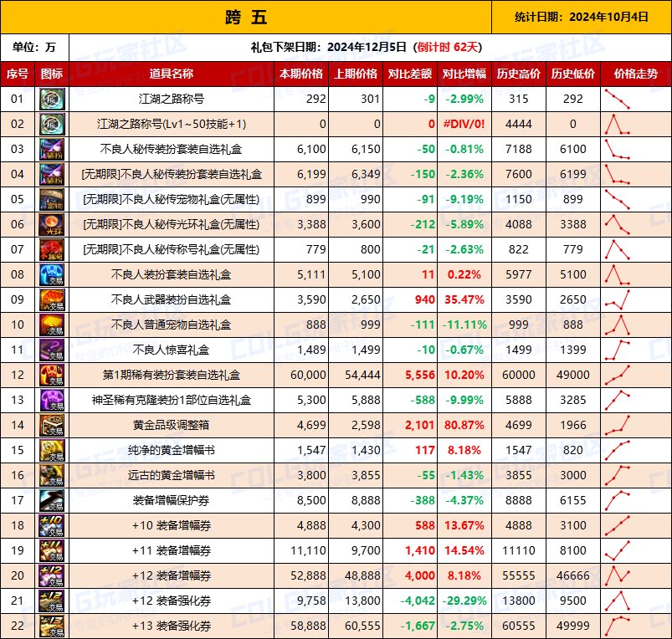Click the pet gift box icon in row 05
Image resolution: width=672 pixels, height=639 pixels.
pos(52,199)
